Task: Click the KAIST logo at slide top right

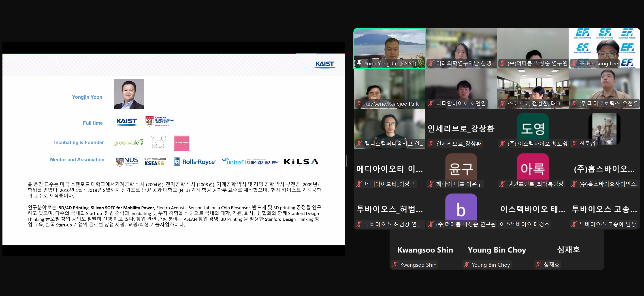Action: (324, 64)
